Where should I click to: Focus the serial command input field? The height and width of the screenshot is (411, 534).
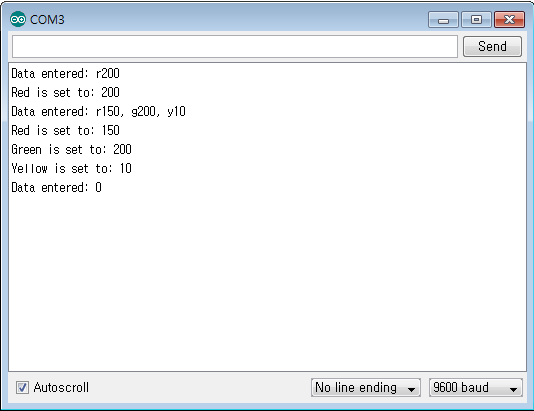click(235, 47)
